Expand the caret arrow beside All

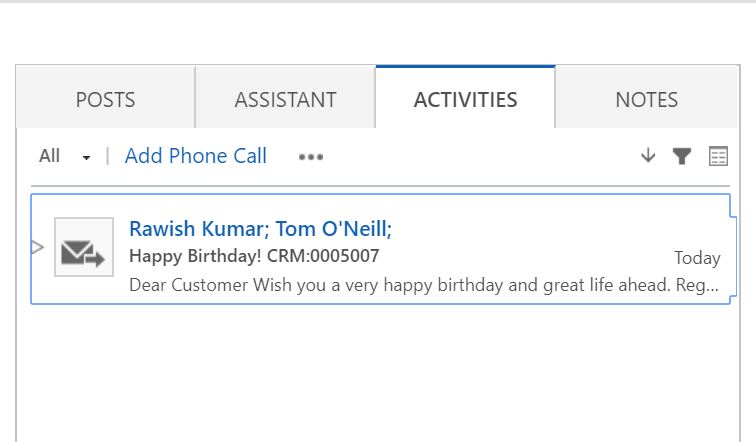[x=86, y=158]
